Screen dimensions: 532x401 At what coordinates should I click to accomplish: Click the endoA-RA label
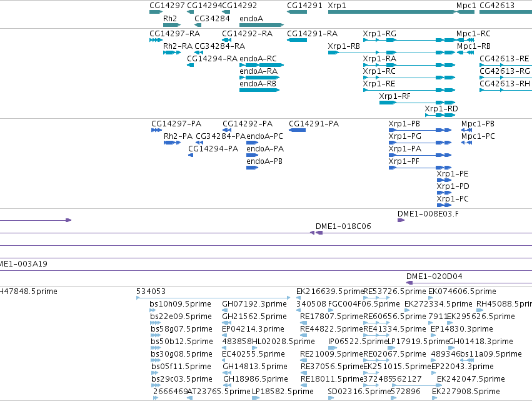pos(259,71)
